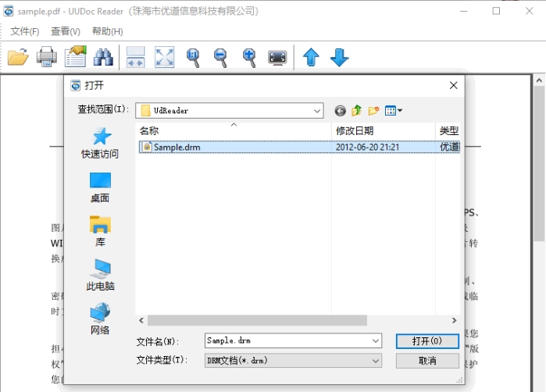This screenshot has width=546, height=392.
Task: Select 库 in the places sidebar
Action: coord(100,231)
